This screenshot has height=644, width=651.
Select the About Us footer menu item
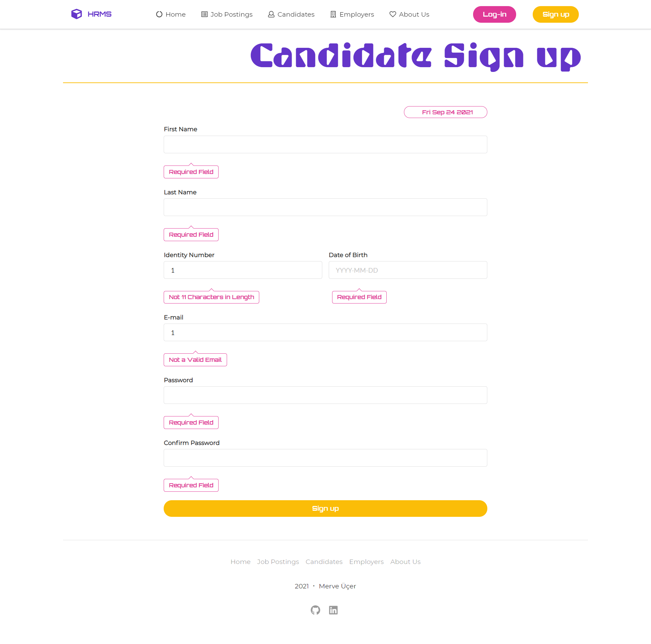click(x=405, y=561)
